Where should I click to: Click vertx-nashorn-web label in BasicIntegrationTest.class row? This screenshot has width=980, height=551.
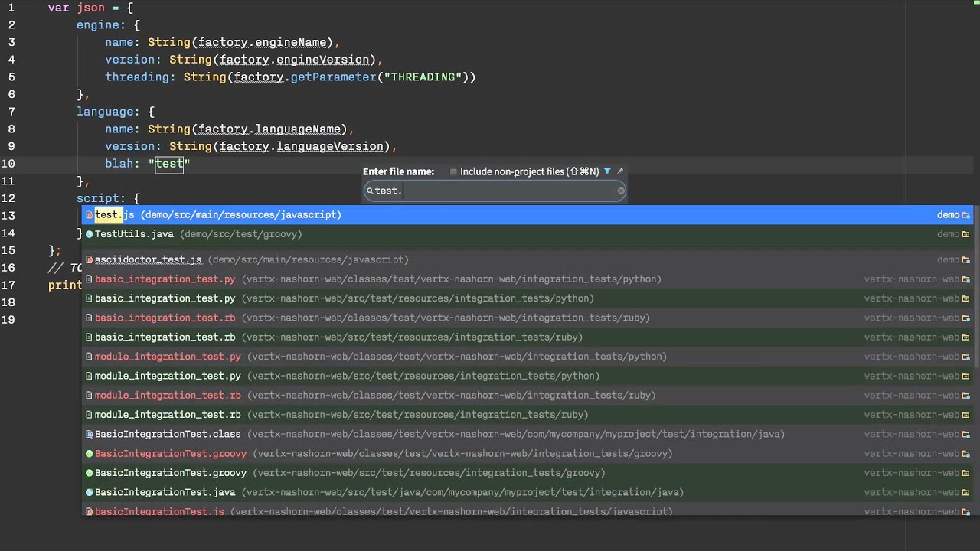pyautogui.click(x=912, y=434)
